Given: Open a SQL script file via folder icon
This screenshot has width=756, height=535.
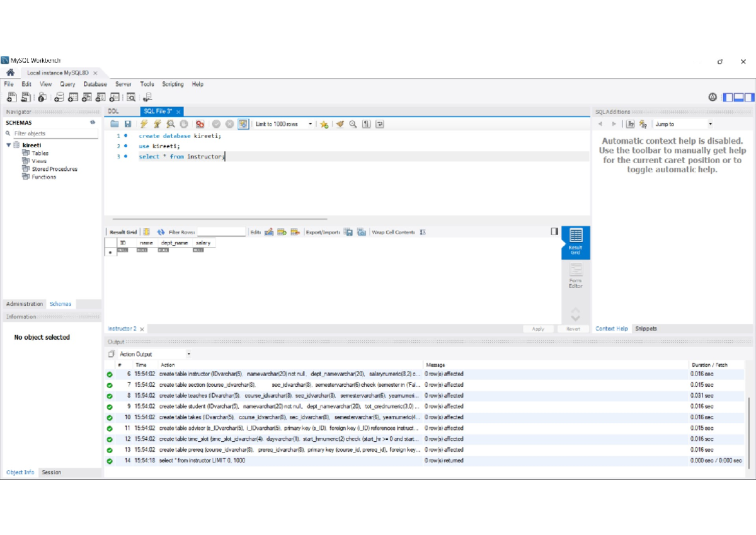Looking at the screenshot, I should pyautogui.click(x=115, y=124).
